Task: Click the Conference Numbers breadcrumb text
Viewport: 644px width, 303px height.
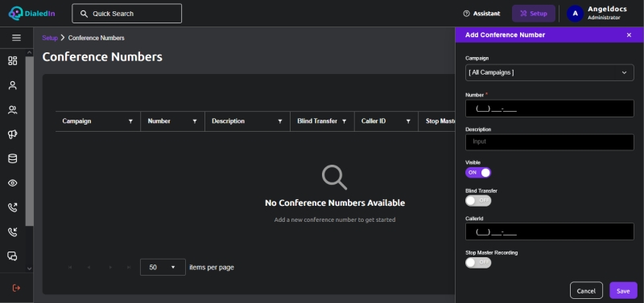Action: [x=96, y=38]
